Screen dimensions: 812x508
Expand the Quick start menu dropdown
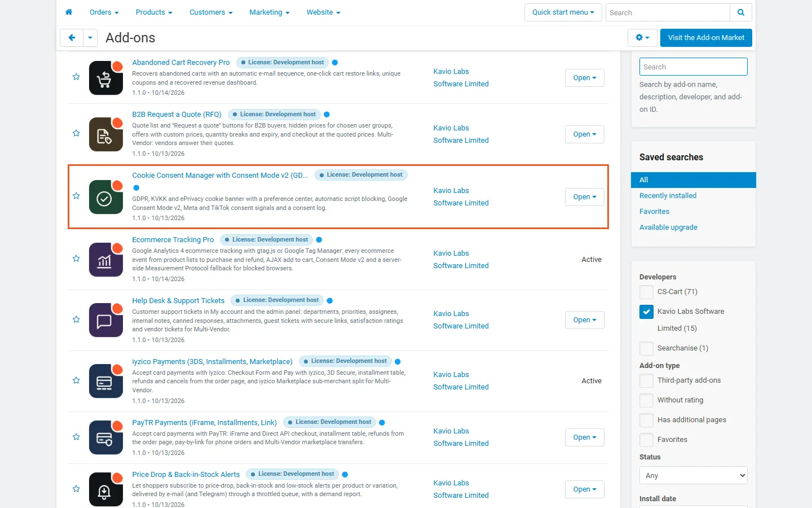point(563,12)
